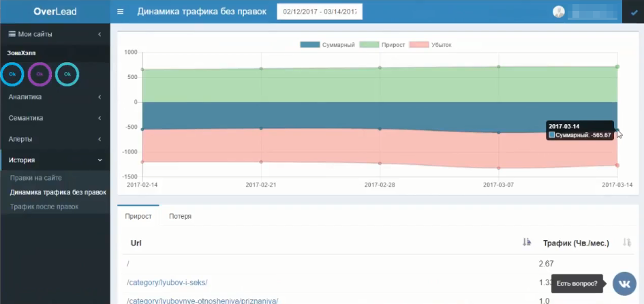644x304 pixels.
Task: Sort by Url column sort icon
Action: coord(527,243)
